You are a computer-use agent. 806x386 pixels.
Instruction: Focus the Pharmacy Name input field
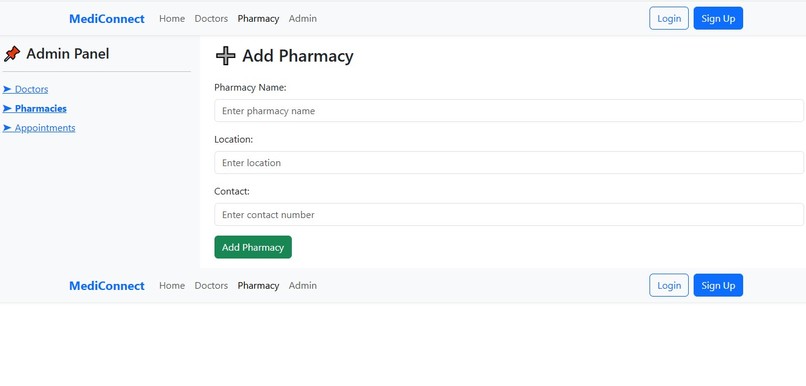point(509,111)
